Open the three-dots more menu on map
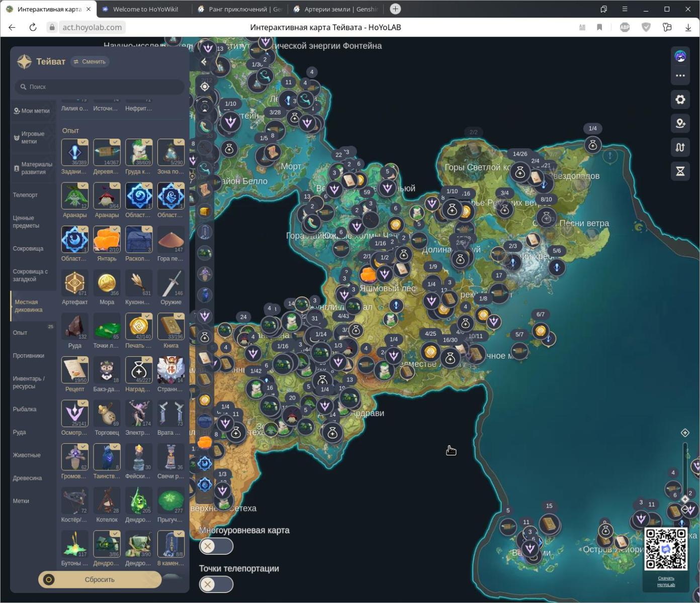 [680, 75]
